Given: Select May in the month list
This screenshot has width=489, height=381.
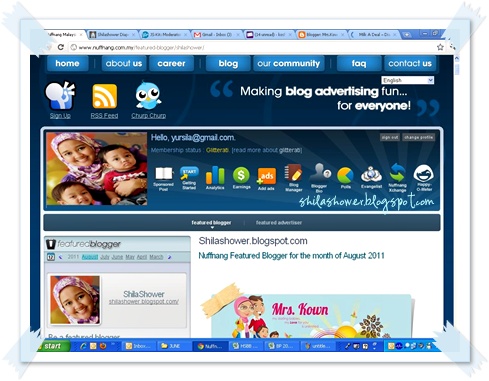Looking at the screenshot, I should [x=130, y=257].
